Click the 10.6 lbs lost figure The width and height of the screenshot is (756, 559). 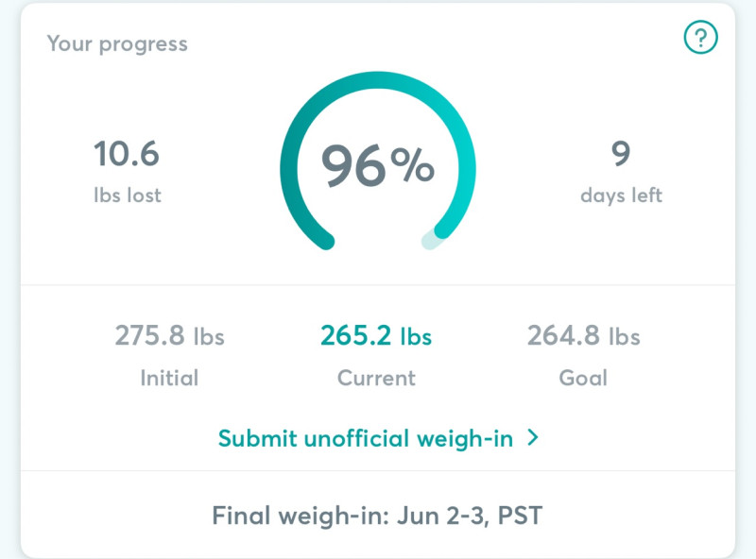(x=127, y=154)
